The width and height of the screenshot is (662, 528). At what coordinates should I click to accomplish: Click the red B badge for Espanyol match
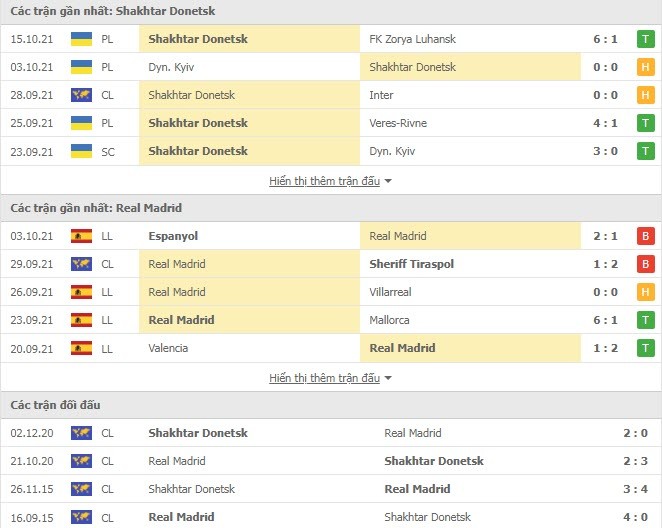(x=646, y=236)
